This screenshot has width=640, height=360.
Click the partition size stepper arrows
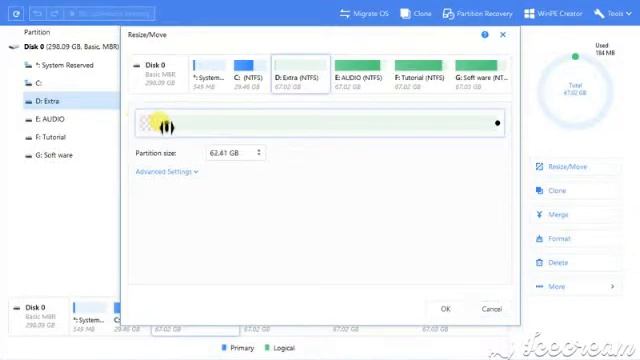point(259,153)
